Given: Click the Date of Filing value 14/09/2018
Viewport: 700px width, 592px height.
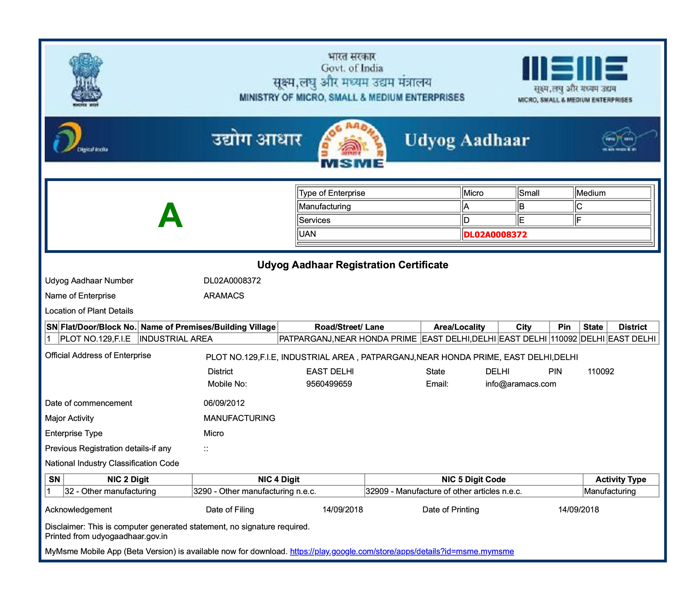Looking at the screenshot, I should 343,509.
